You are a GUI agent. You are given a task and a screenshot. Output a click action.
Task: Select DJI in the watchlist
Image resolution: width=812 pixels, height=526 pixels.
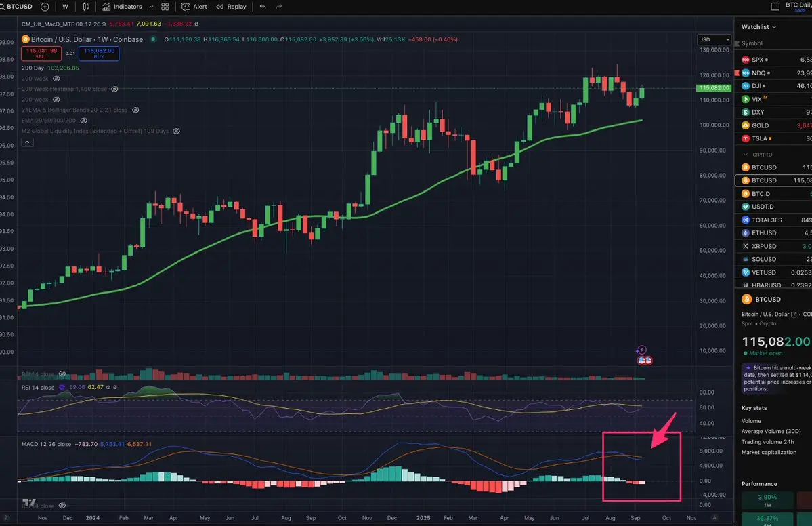coord(773,86)
